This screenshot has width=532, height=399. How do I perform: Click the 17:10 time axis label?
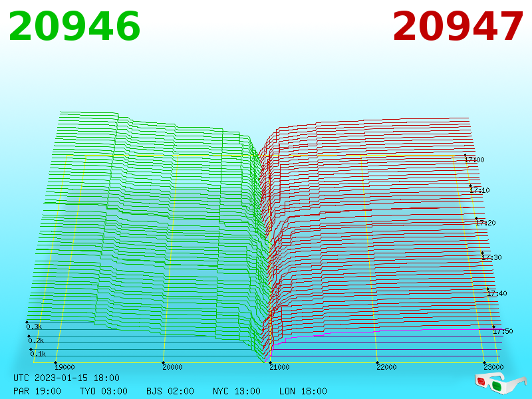[x=479, y=190]
